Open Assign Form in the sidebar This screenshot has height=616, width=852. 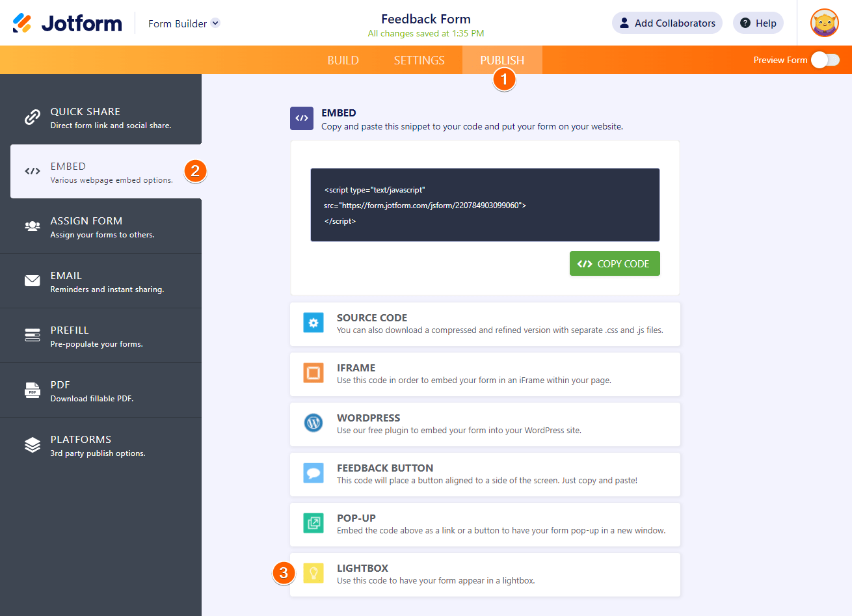coord(101,226)
